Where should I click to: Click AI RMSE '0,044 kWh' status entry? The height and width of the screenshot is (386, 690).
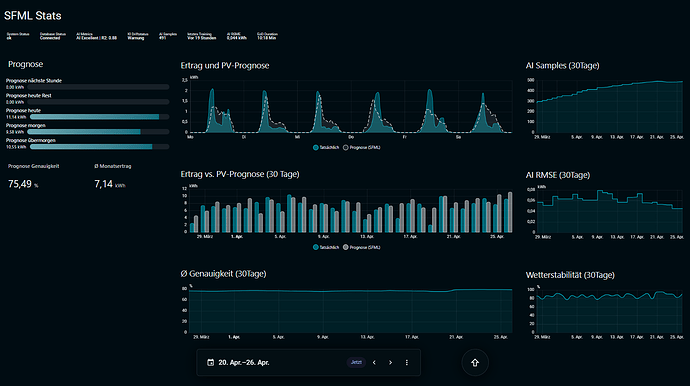point(237,36)
